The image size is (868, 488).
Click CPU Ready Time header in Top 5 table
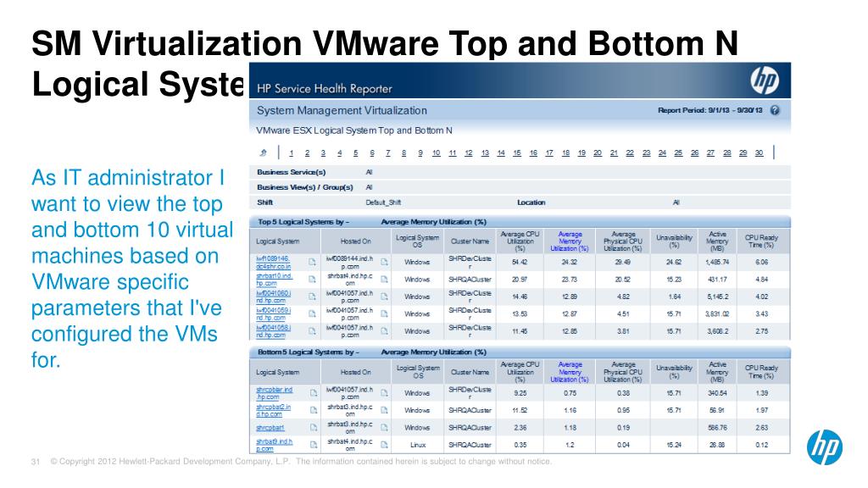(x=761, y=241)
